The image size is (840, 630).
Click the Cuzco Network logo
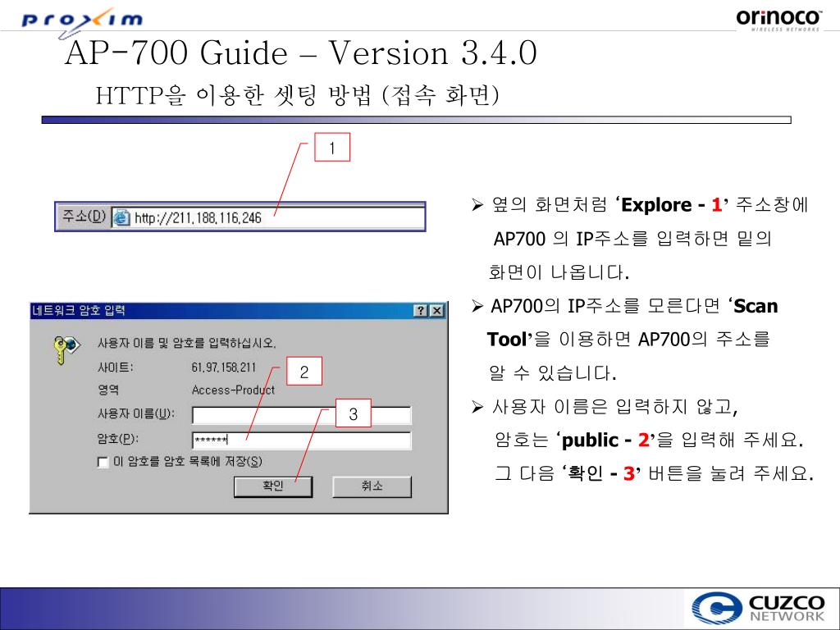tap(757, 609)
